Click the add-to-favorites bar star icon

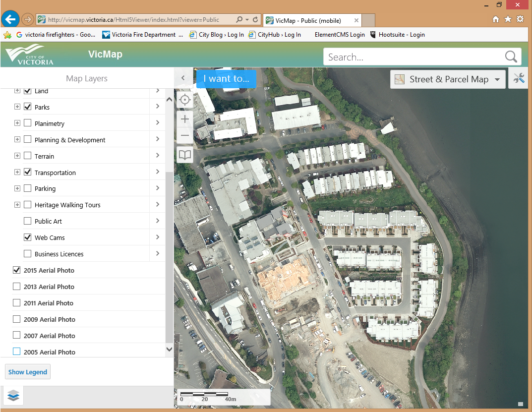[7, 35]
